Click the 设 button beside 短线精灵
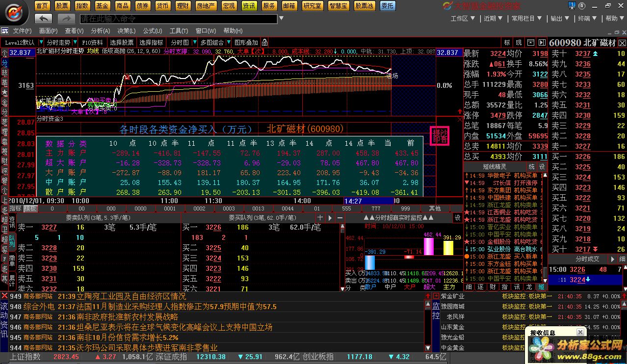The image size is (627, 364). (542, 167)
